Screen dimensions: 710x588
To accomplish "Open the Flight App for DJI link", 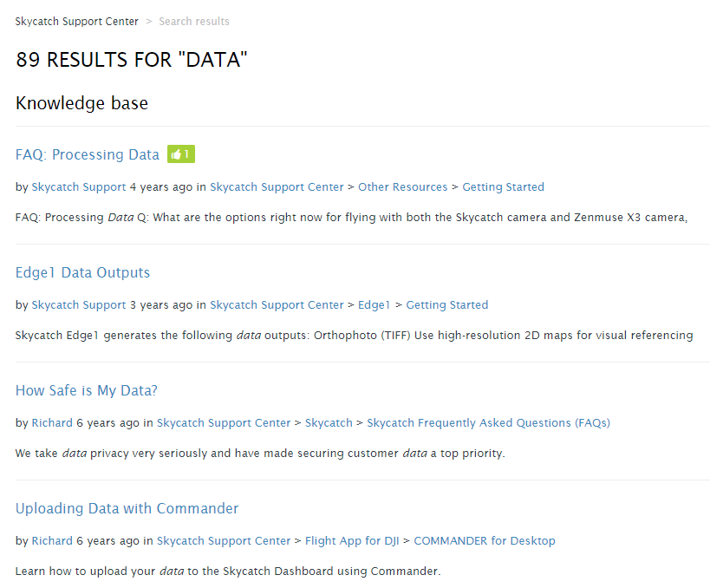I will pos(352,541).
